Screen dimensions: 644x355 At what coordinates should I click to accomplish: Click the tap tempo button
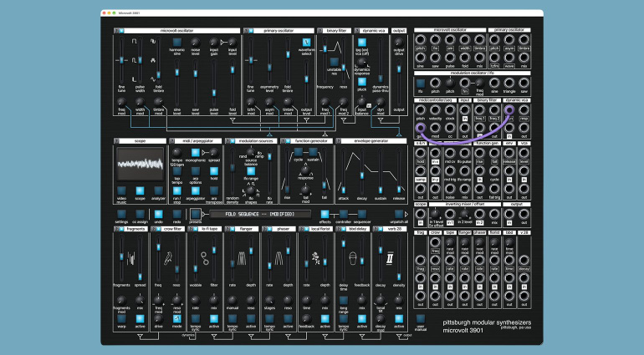[x=177, y=171]
